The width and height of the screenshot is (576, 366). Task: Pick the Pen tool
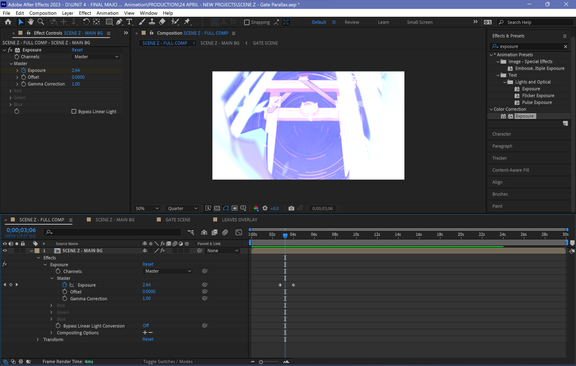(x=119, y=22)
